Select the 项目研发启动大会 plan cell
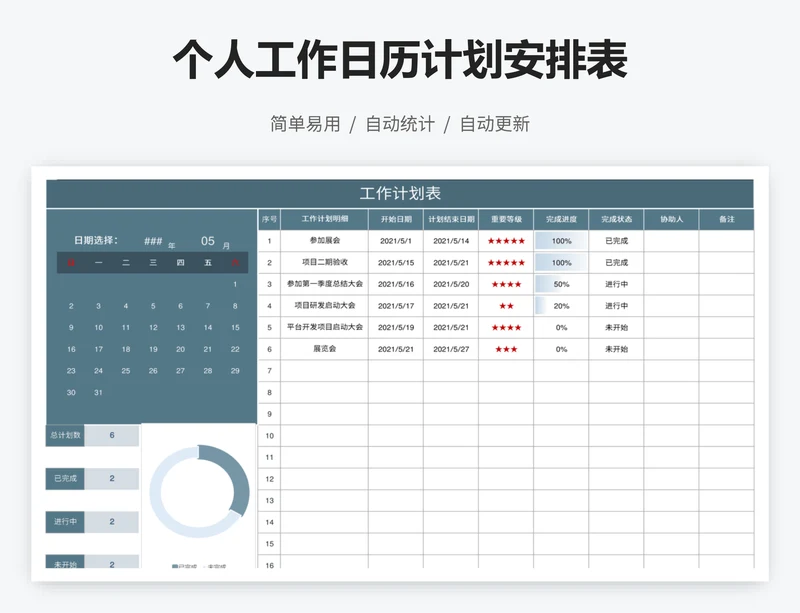The width and height of the screenshot is (800, 613). click(324, 306)
